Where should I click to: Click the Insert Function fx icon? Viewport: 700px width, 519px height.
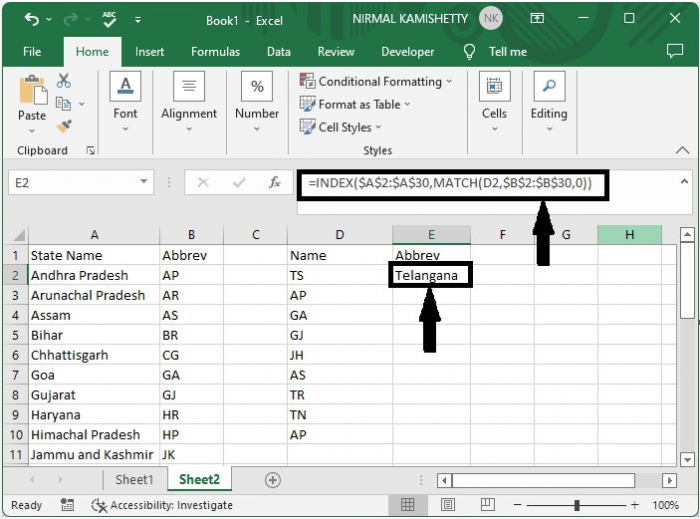tap(275, 182)
